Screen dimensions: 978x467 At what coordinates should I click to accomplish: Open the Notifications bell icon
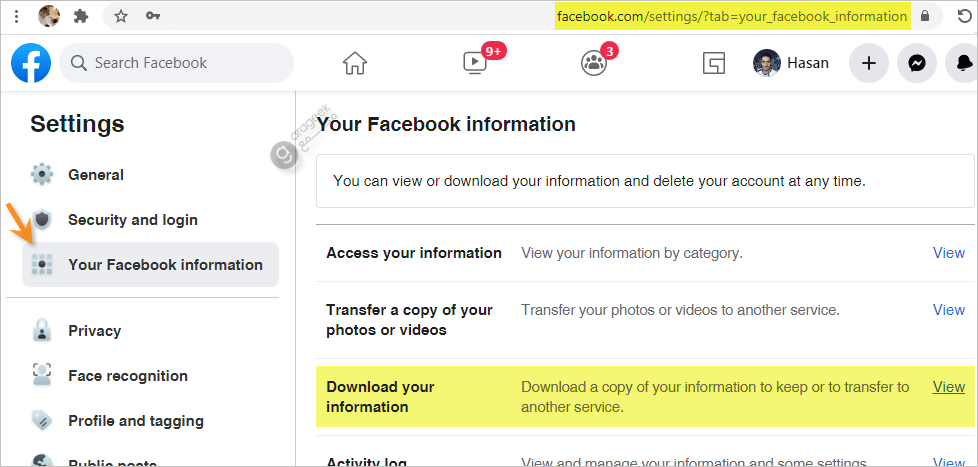[x=964, y=63]
